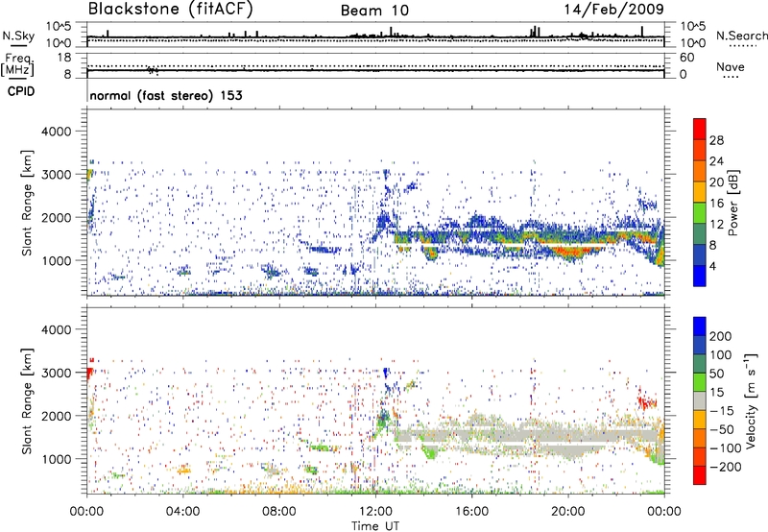Click the '60' Nave axis tick
Viewport: 768px width, 532px height.
pyautogui.click(x=686, y=58)
